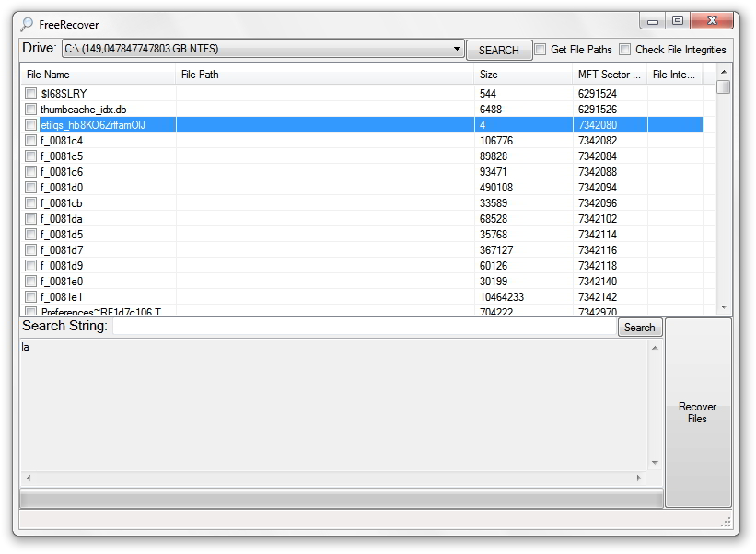Tick the checkbox for f_0081d5
The height and width of the screenshot is (554, 756).
click(x=31, y=235)
